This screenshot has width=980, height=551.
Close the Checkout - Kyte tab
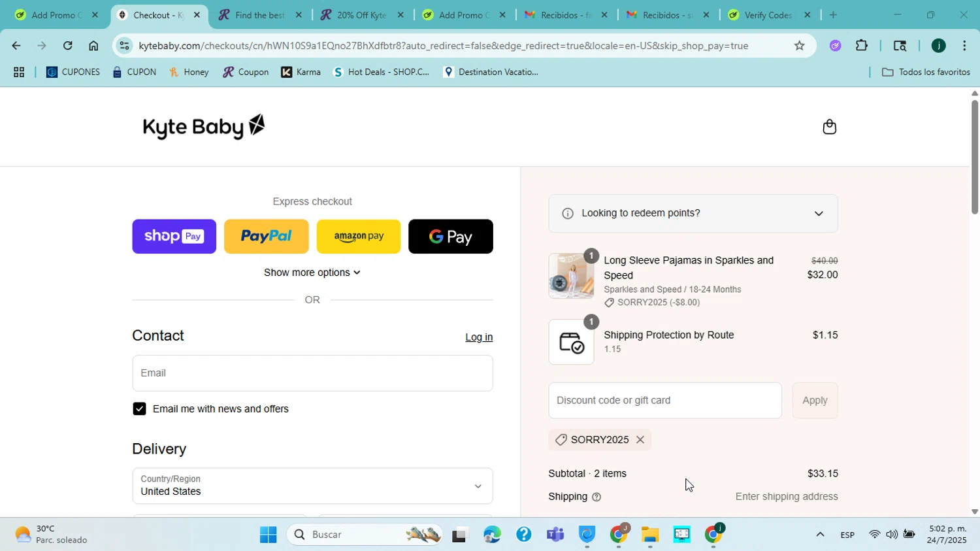[197, 15]
